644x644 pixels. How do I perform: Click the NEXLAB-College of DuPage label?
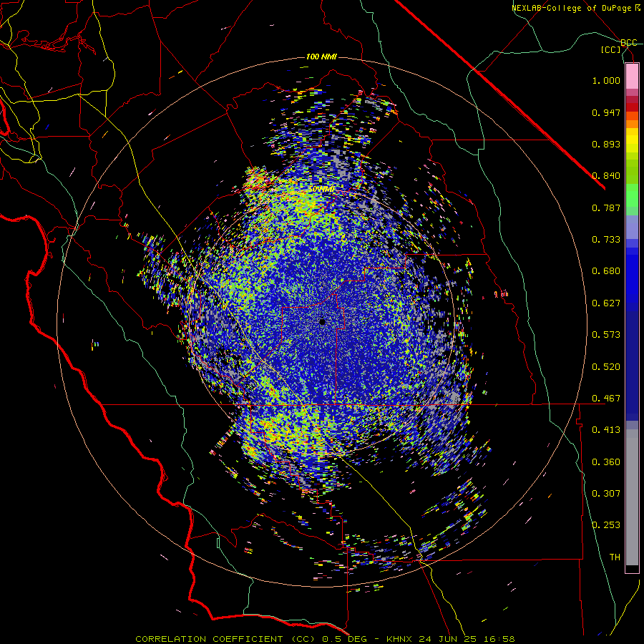click(x=575, y=8)
